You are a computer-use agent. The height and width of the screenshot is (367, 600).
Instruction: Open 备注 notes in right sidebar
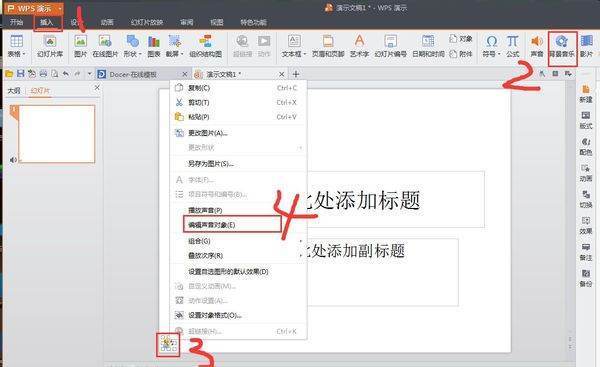(x=585, y=252)
